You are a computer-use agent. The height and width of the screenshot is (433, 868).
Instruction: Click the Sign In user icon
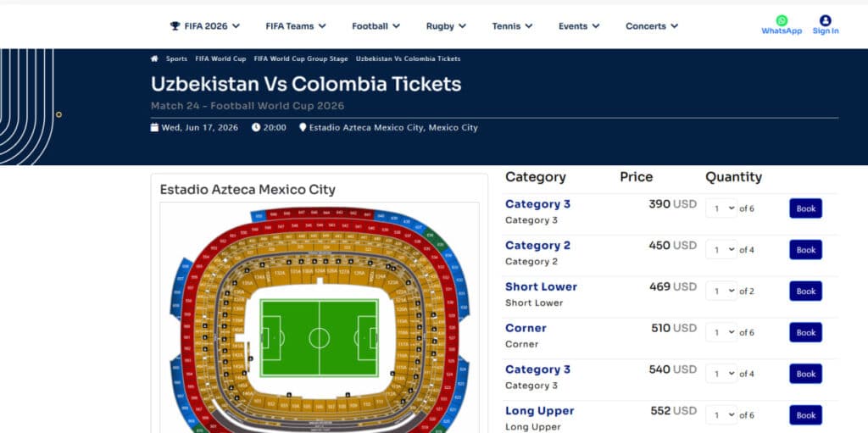(x=825, y=21)
